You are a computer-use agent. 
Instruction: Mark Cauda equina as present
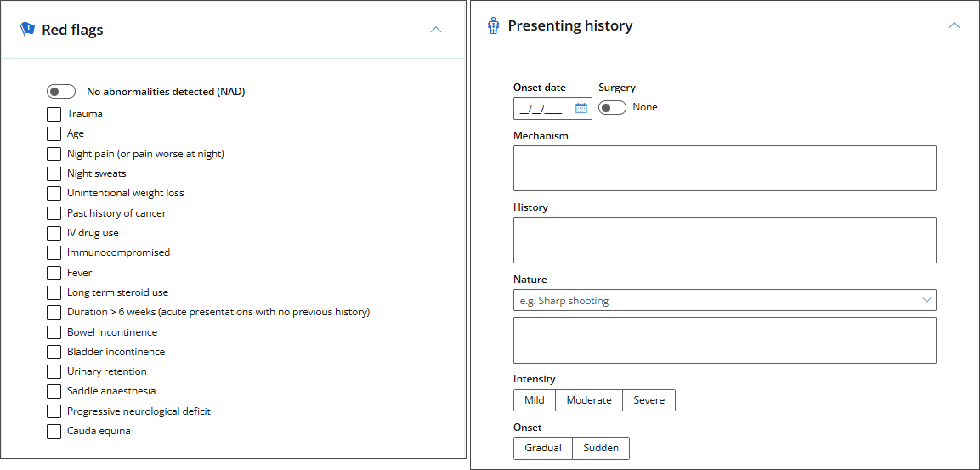[54, 431]
